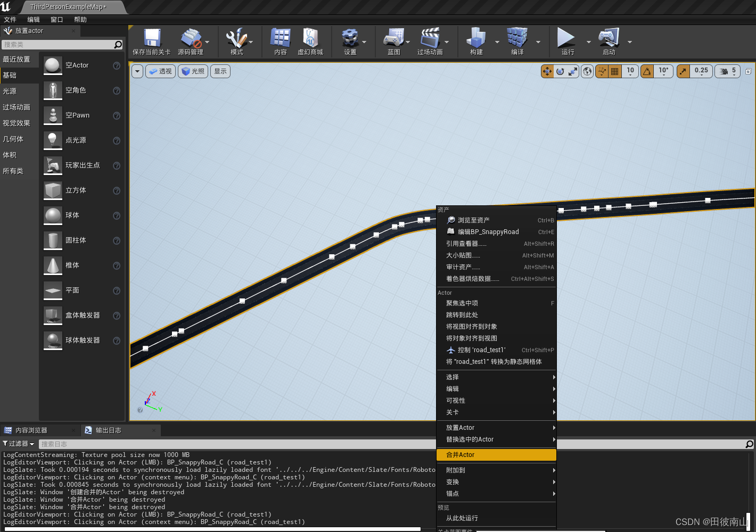Image resolution: width=756 pixels, height=532 pixels.
Task: Click the Compile (编译) toolbar icon
Action: point(517,38)
